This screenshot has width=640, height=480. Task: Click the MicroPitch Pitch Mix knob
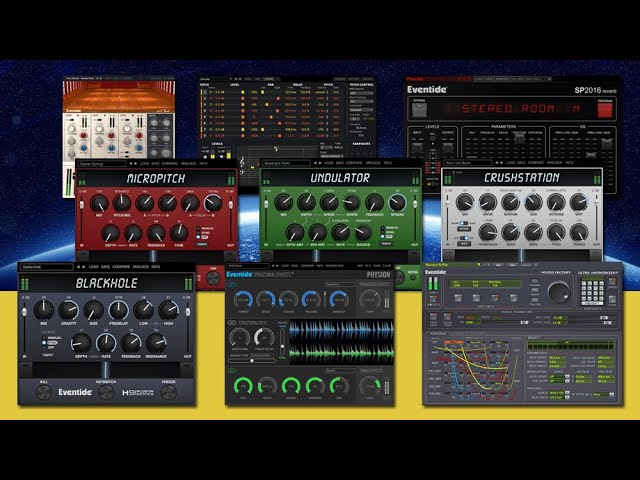coord(122,203)
